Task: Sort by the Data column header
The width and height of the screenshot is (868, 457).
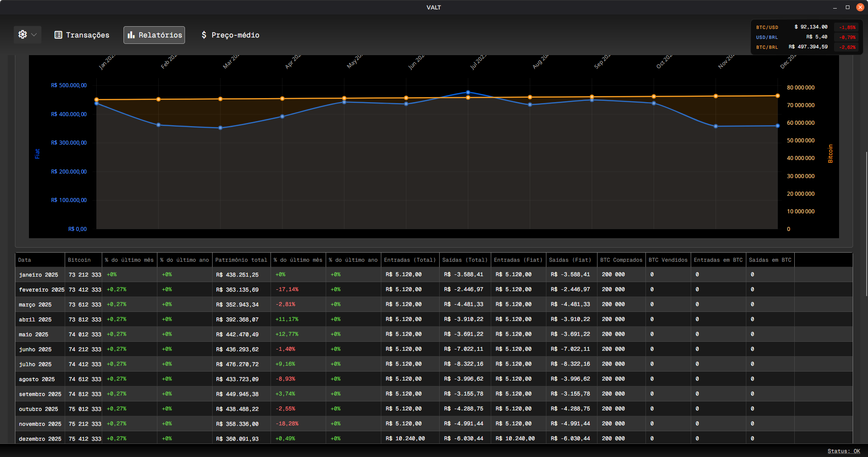Action: pyautogui.click(x=25, y=260)
